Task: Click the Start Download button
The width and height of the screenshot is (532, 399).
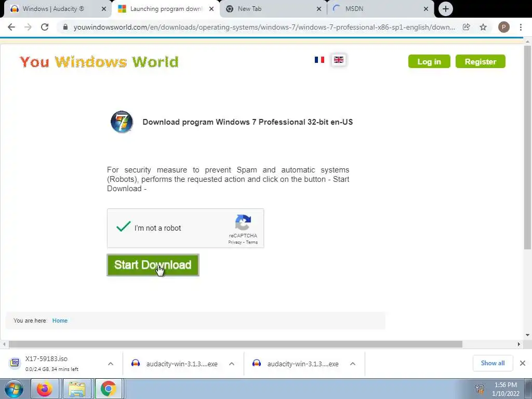Action: [153, 265]
